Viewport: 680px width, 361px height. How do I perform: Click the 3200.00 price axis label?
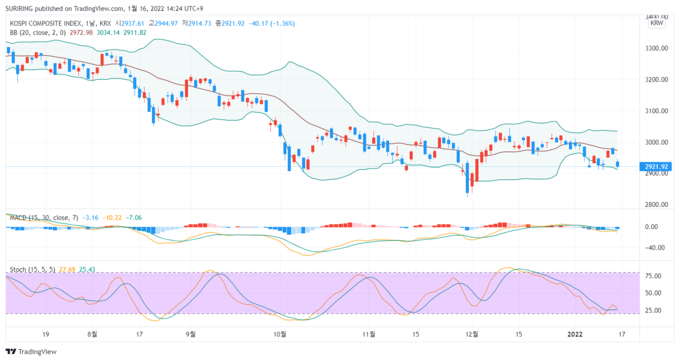[657, 80]
